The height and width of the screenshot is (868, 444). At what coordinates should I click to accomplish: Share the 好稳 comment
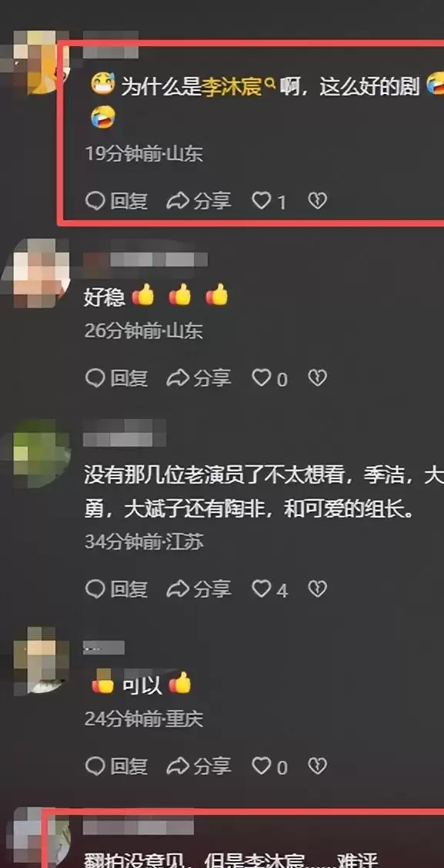point(199,379)
